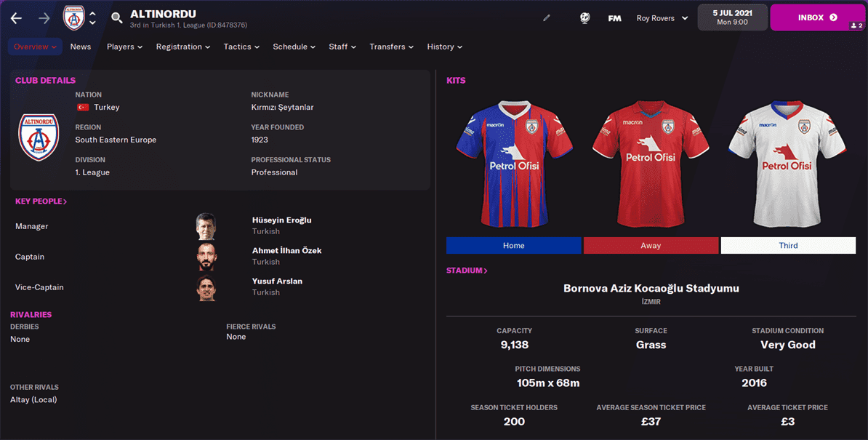The height and width of the screenshot is (440, 868).
Task: Open the Stadium section link
Action: coord(467,271)
